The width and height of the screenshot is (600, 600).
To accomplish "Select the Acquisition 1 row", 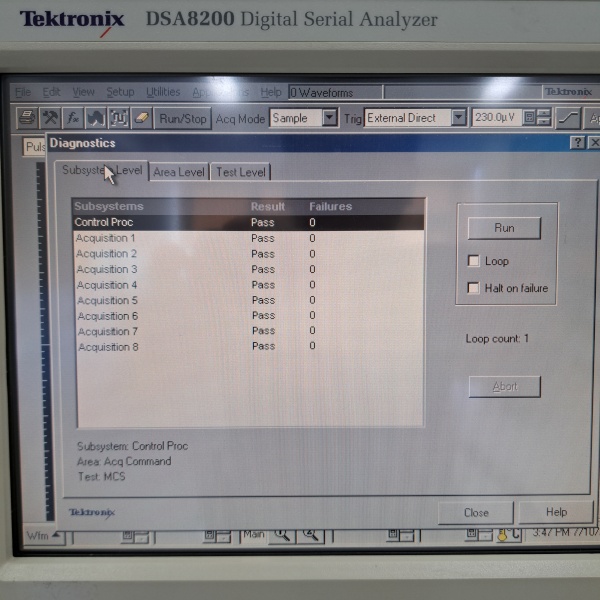I will (x=248, y=238).
